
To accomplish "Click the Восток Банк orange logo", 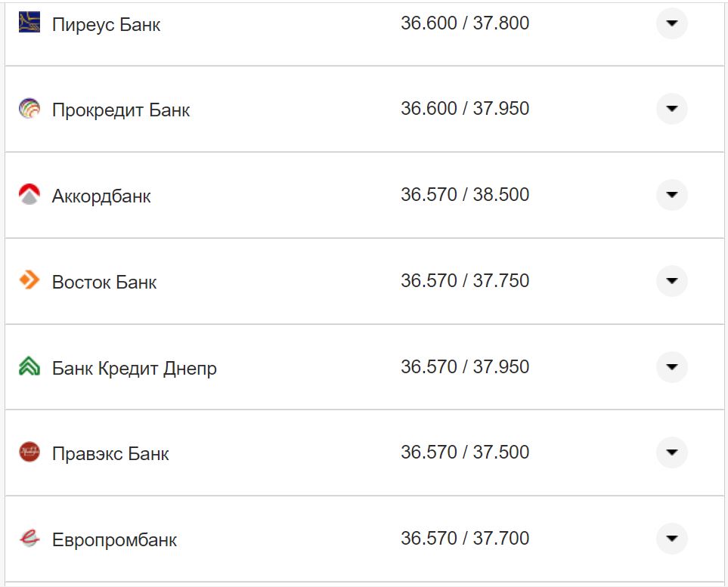I will pos(29,281).
